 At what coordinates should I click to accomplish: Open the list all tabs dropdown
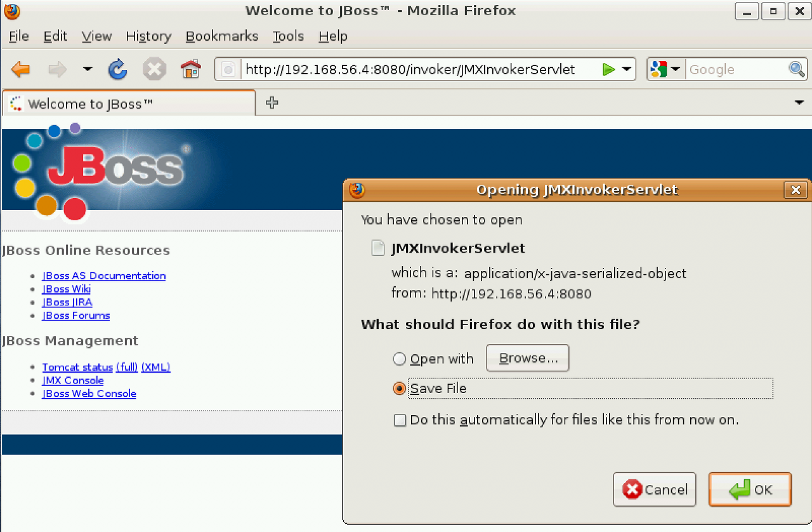point(799,102)
